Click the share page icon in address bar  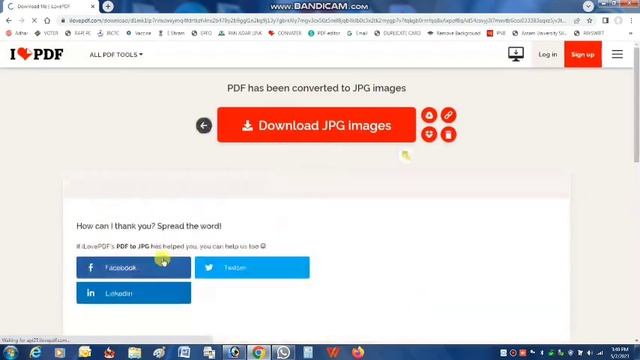577,20
